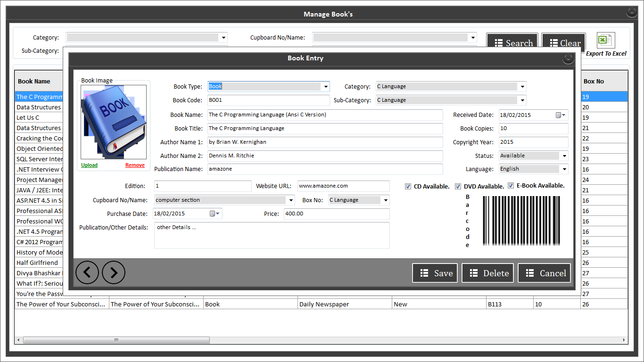
Task: Close the Book Entry dialog
Action: [x=568, y=58]
